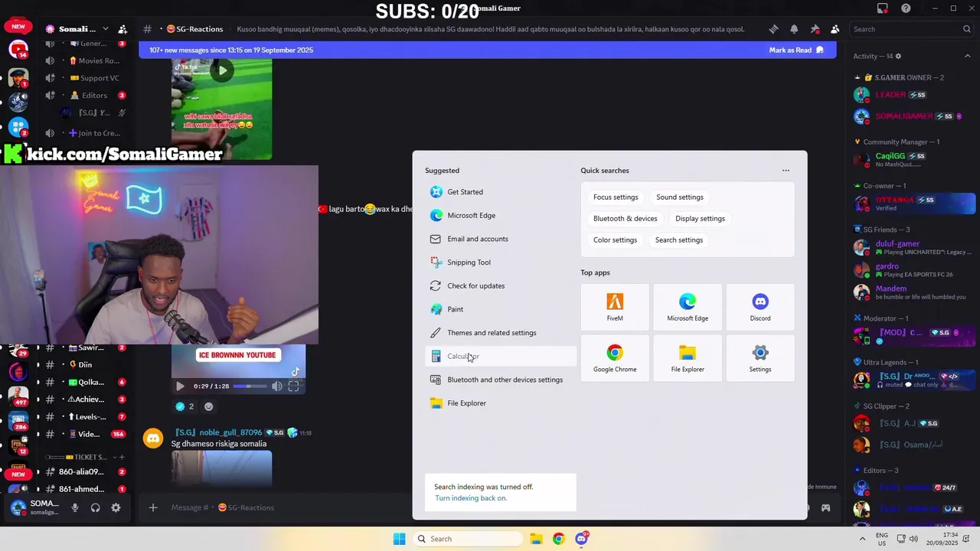Open the Diin channel
980x551 pixels.
tap(84, 365)
